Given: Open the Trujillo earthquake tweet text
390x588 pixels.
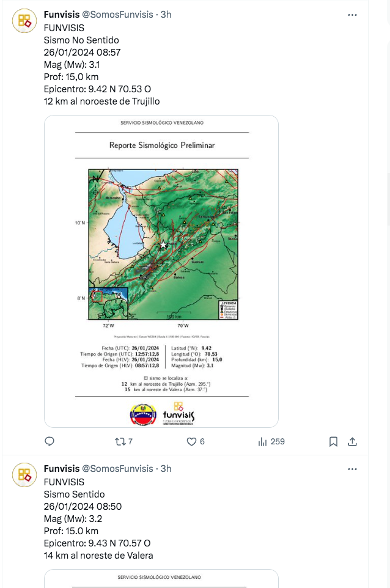Looking at the screenshot, I should (x=101, y=65).
